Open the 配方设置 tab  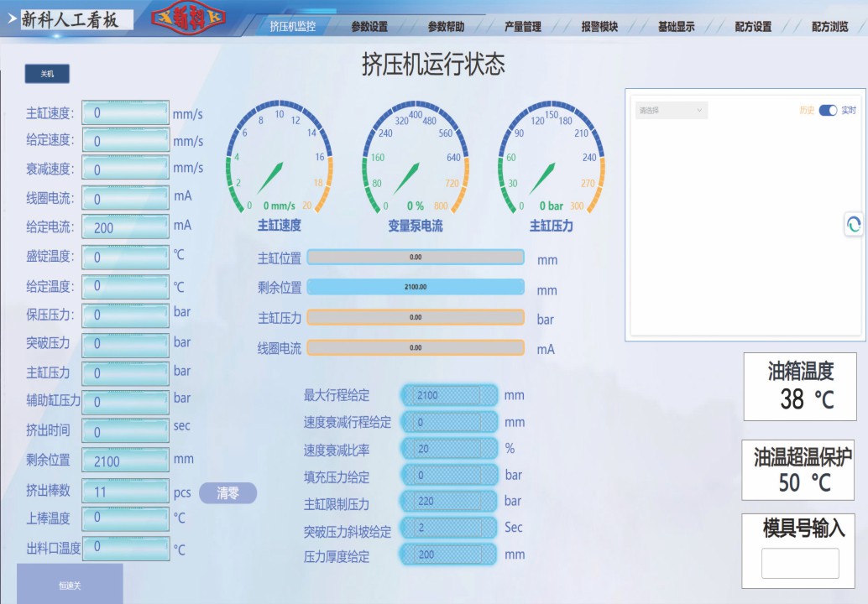point(753,26)
